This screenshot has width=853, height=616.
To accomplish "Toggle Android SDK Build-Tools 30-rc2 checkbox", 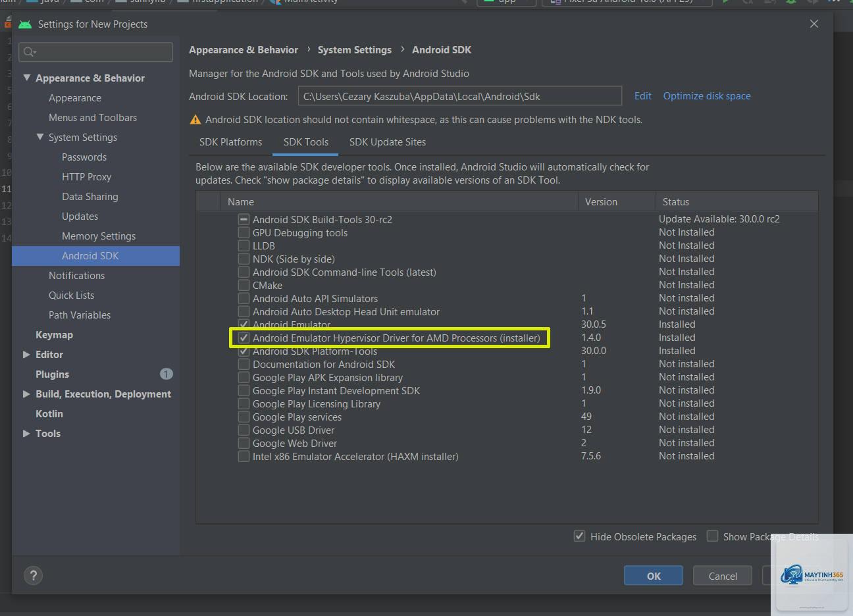I will click(244, 219).
